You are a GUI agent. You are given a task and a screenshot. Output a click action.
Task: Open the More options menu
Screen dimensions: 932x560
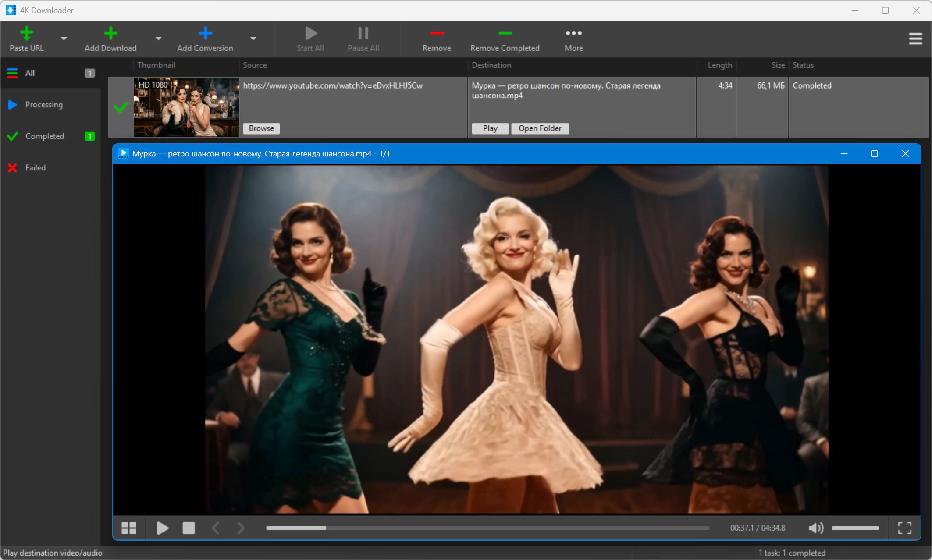point(573,39)
